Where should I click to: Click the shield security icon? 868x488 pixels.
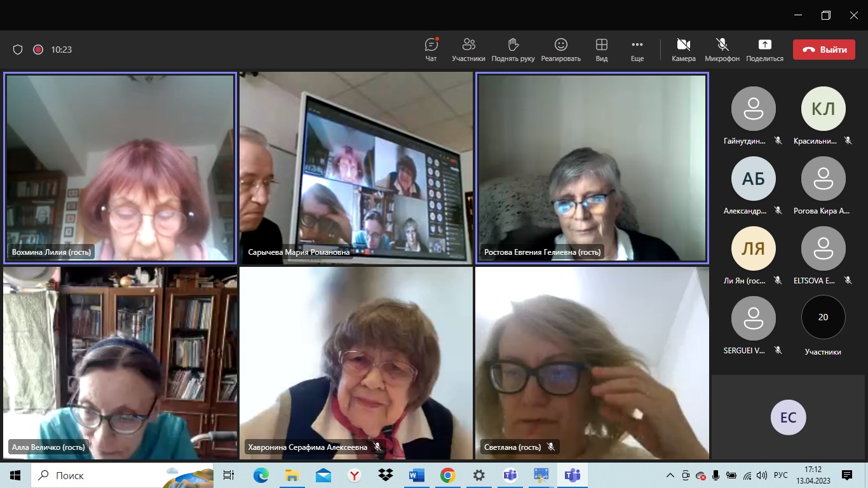click(18, 50)
